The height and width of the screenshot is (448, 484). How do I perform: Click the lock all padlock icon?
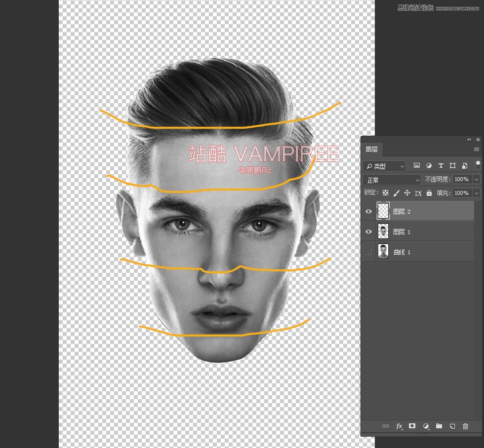click(x=429, y=193)
